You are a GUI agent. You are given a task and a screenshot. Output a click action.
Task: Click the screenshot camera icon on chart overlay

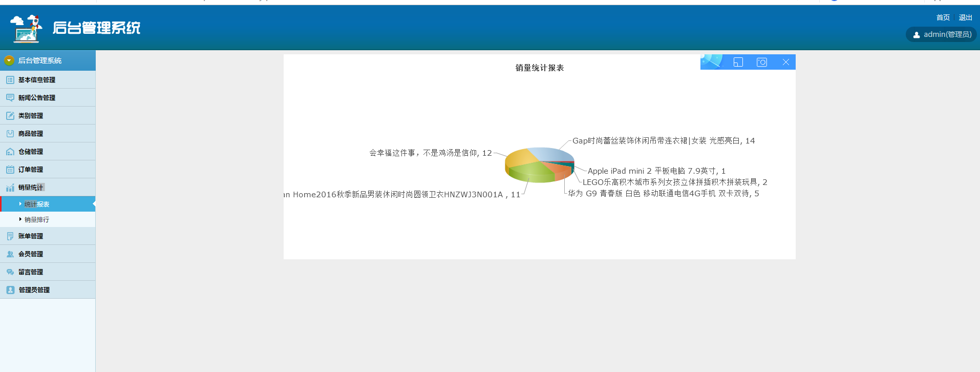[762, 62]
